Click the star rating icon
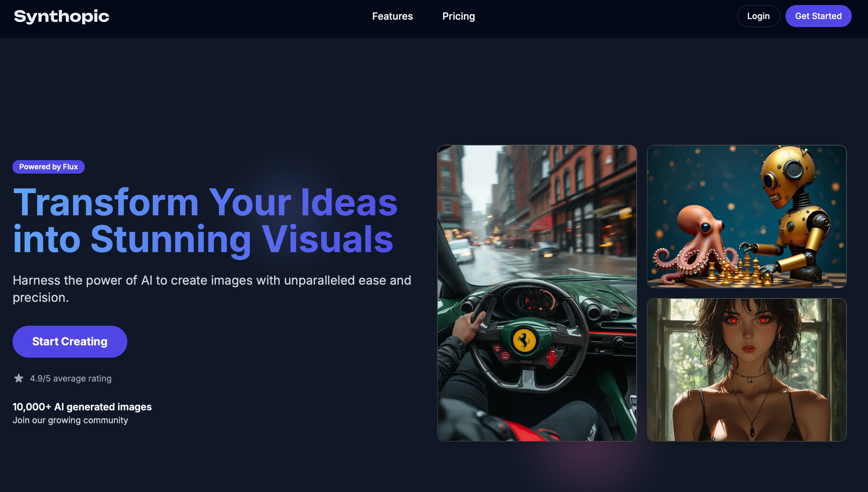This screenshot has height=492, width=868. click(19, 378)
